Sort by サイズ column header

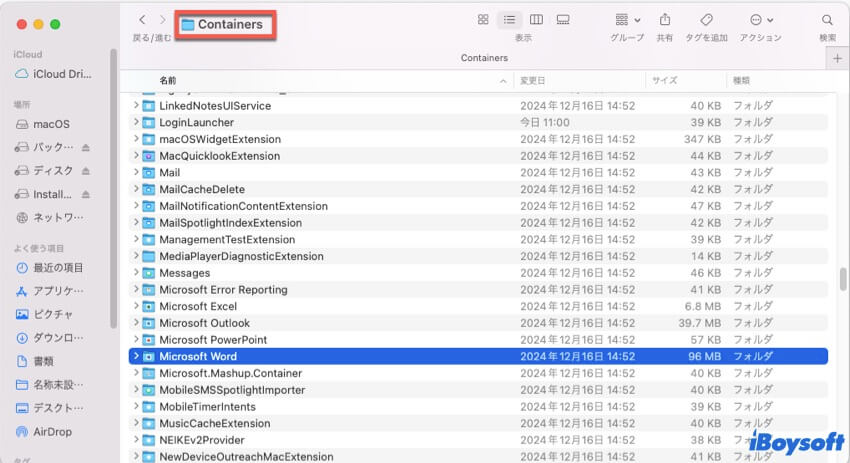tap(665, 81)
